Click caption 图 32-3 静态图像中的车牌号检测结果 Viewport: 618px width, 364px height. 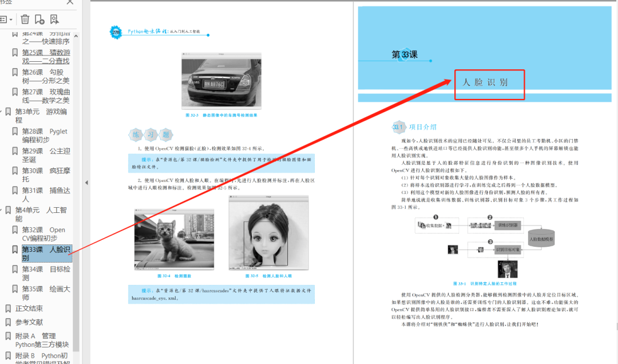tap(221, 115)
